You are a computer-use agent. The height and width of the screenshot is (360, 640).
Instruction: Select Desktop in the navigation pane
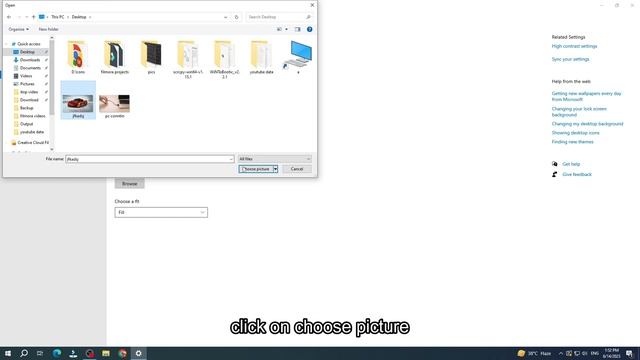point(27,52)
